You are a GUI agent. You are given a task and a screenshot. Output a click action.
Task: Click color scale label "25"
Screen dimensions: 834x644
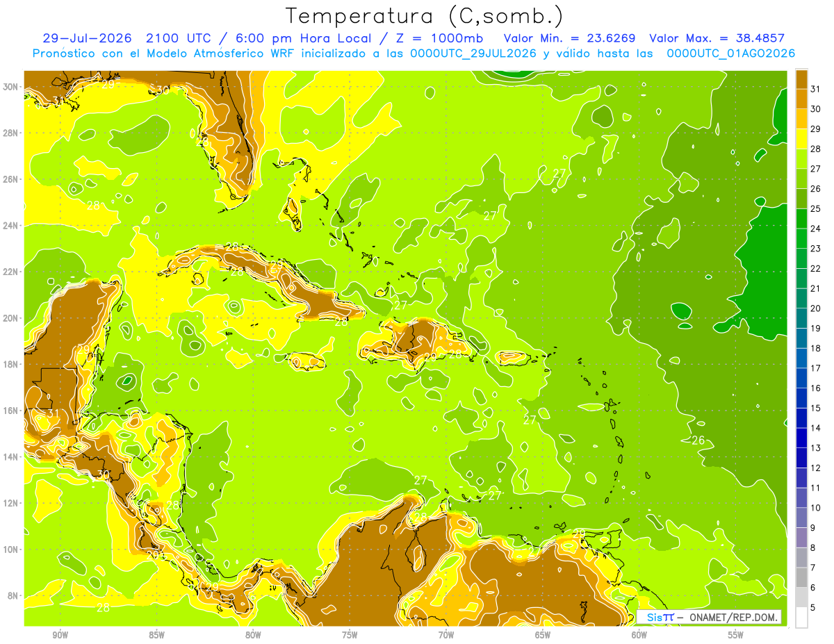click(x=816, y=208)
